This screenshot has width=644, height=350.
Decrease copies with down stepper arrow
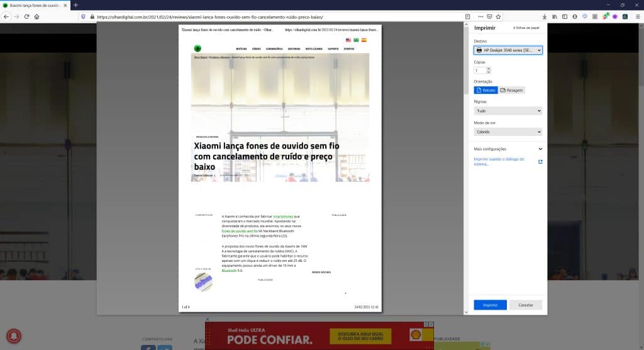point(488,72)
